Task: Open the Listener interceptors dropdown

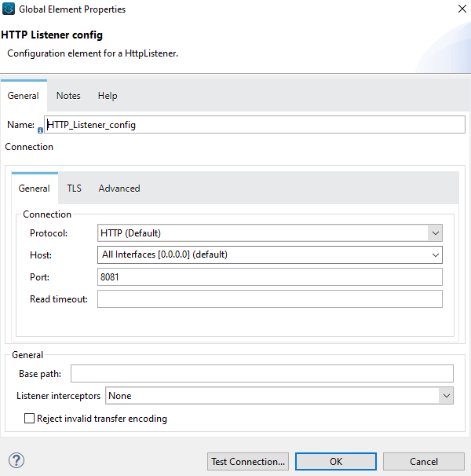Action: click(x=446, y=396)
